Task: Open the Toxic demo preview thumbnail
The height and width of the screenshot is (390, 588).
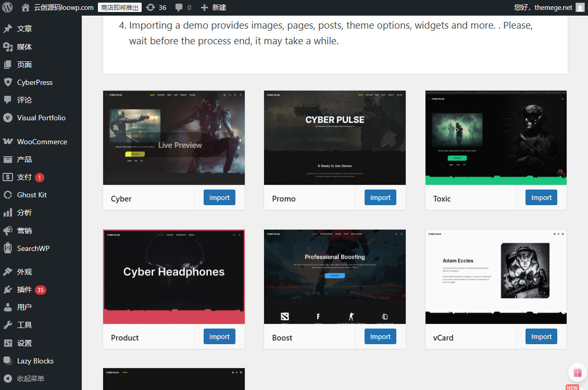Action: [x=496, y=137]
